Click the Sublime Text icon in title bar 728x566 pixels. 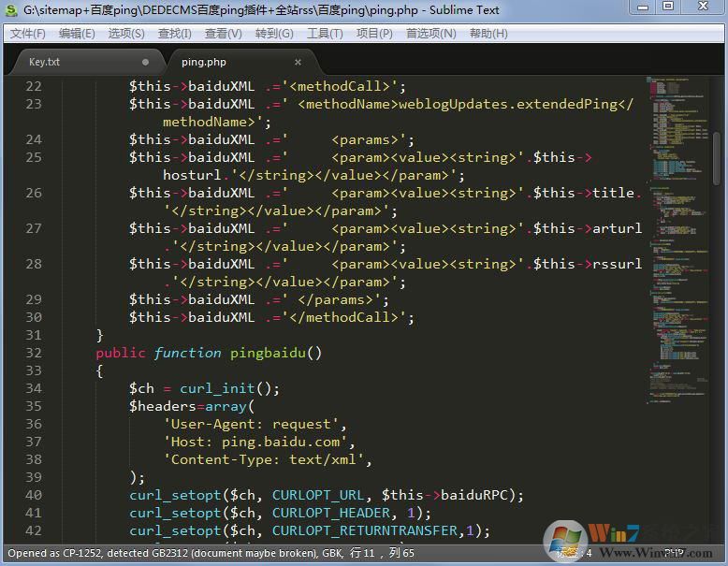click(x=11, y=9)
